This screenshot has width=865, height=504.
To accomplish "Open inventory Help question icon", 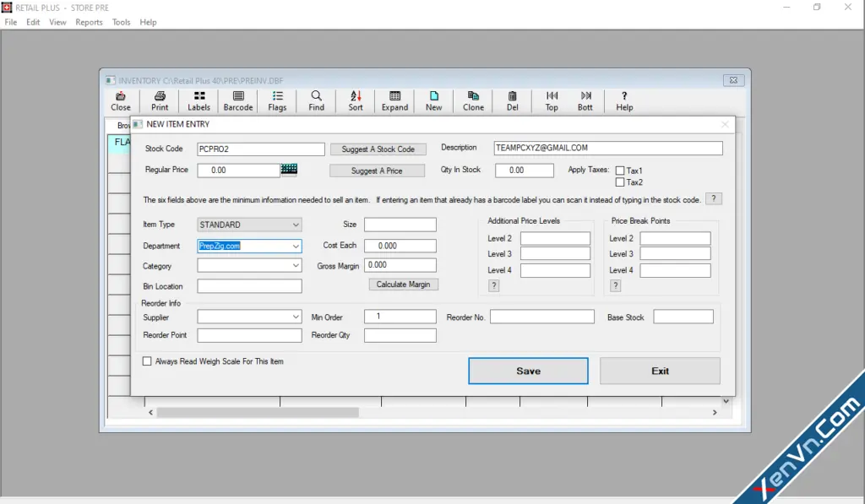I will 624,101.
